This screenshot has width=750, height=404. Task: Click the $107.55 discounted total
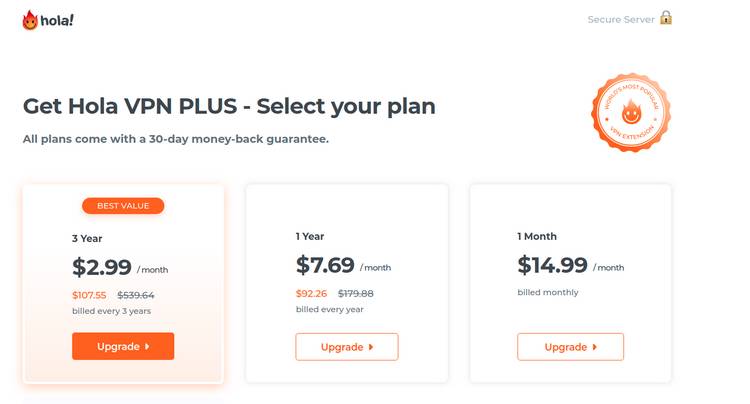(89, 295)
